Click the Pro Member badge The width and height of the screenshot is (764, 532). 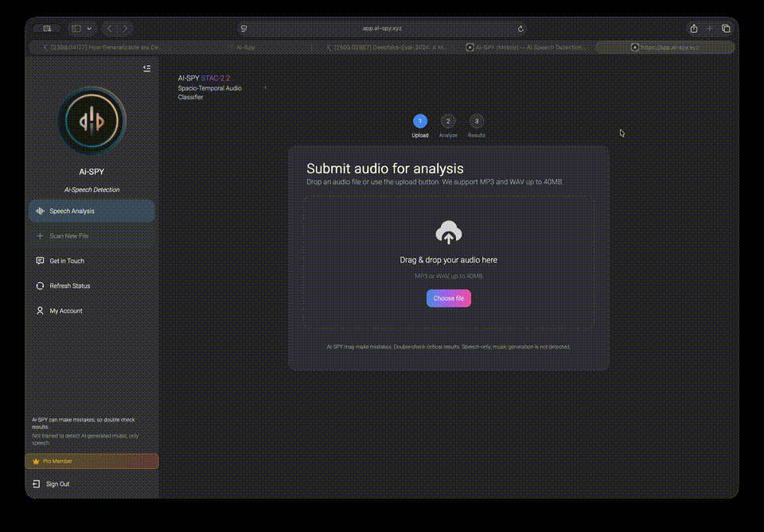pyautogui.click(x=92, y=461)
